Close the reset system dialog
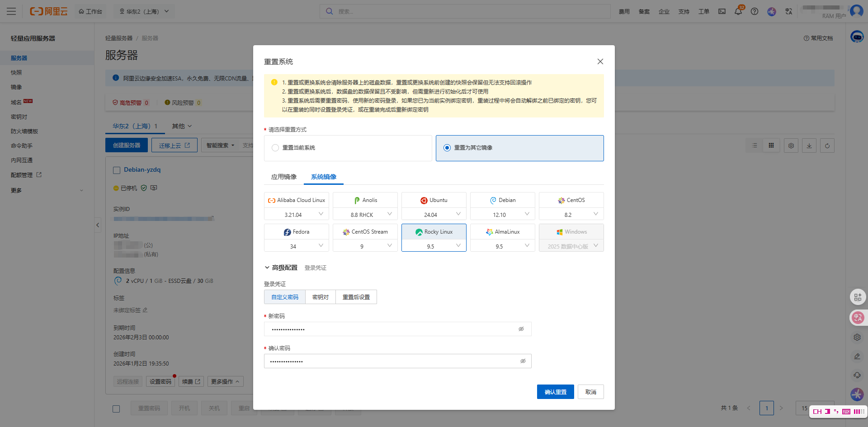868x427 pixels. (600, 61)
